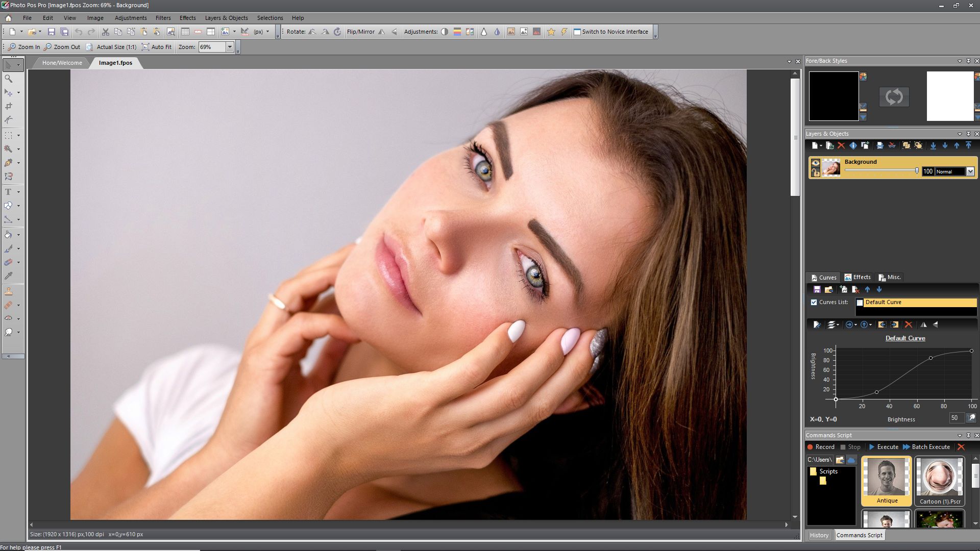Toggle the Background layer lock icon
This screenshot has width=980, height=551.
[x=815, y=172]
